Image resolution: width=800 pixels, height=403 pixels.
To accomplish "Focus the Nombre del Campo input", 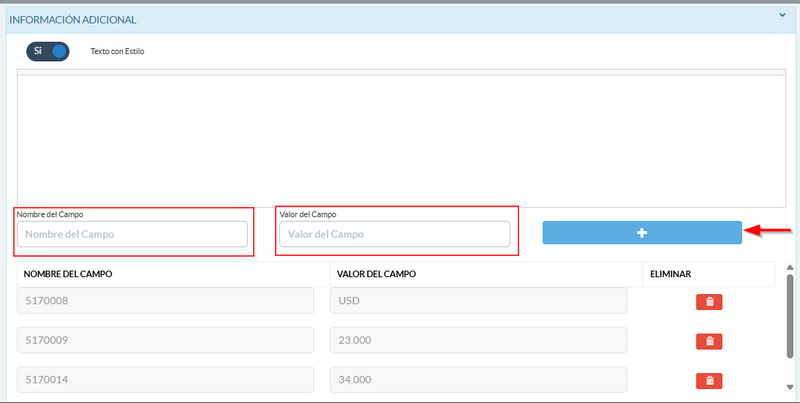I will 132,234.
